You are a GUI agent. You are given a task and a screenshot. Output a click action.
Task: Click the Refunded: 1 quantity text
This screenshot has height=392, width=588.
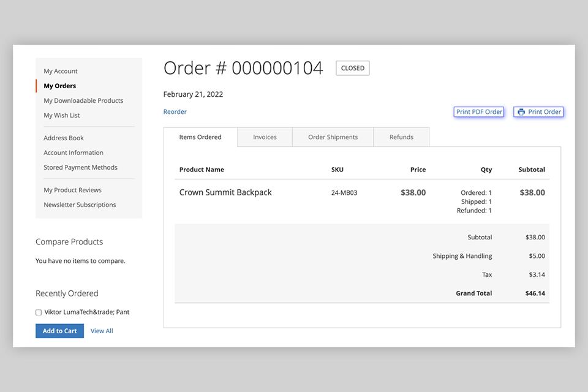(x=474, y=211)
